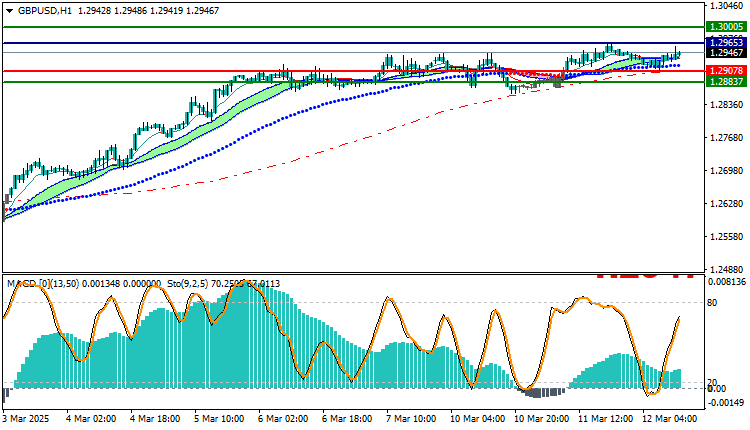
Task: Click the 6 Mar 18:00 time label
Action: [347, 419]
